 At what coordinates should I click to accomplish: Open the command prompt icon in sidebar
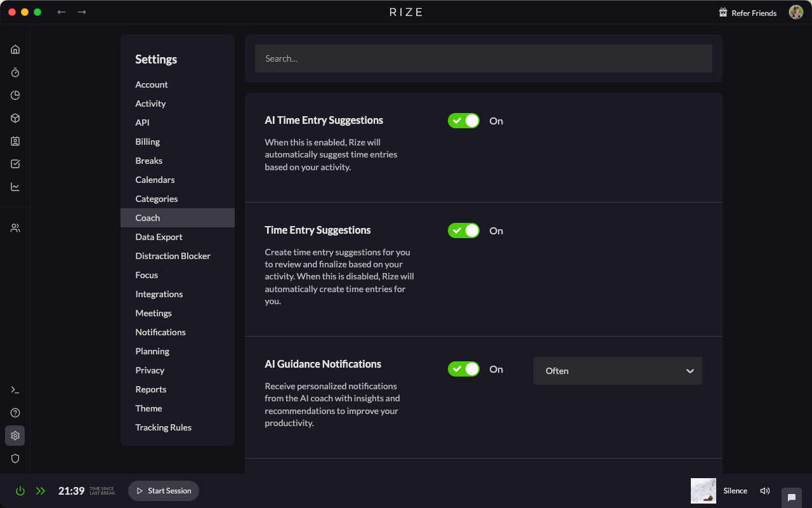coord(15,390)
